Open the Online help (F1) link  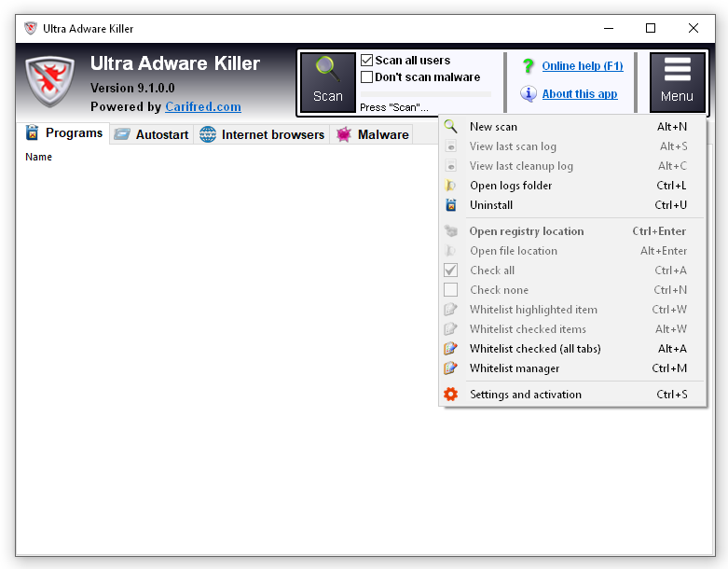tap(583, 66)
